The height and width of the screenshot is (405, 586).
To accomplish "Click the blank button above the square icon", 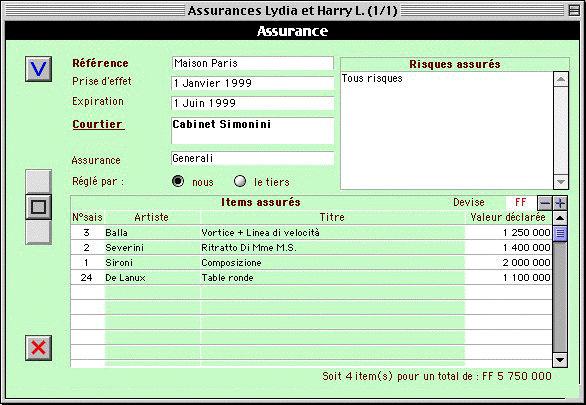I will pos(38,182).
